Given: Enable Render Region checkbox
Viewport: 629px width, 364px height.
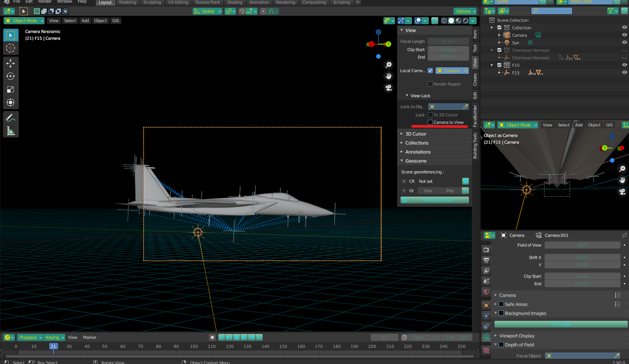Looking at the screenshot, I should (x=430, y=84).
